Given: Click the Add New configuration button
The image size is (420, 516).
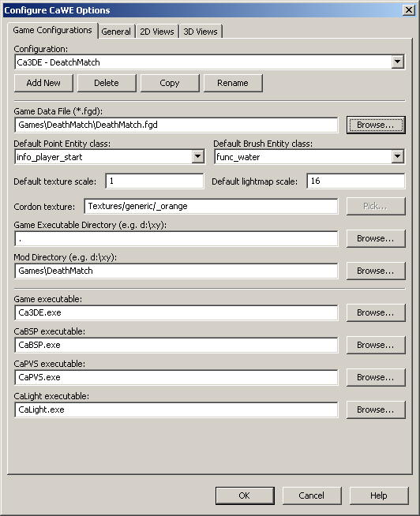Looking at the screenshot, I should [x=43, y=83].
